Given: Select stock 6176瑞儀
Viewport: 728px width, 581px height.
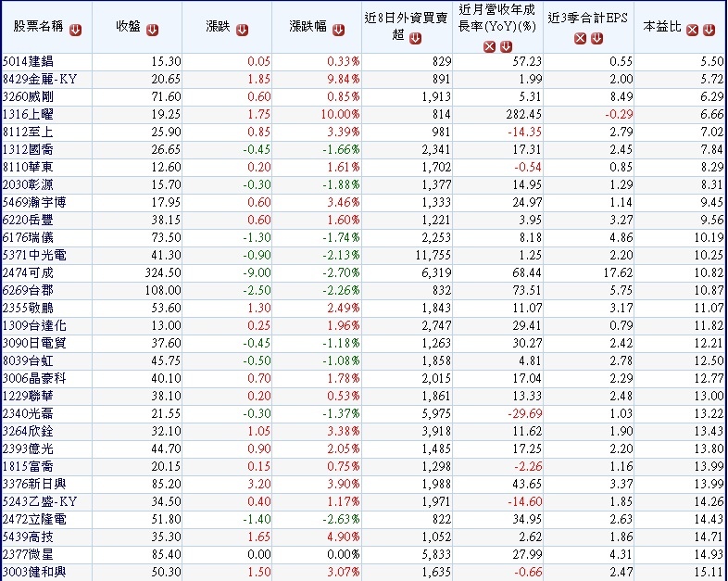Looking at the screenshot, I should pyautogui.click(x=29, y=238).
